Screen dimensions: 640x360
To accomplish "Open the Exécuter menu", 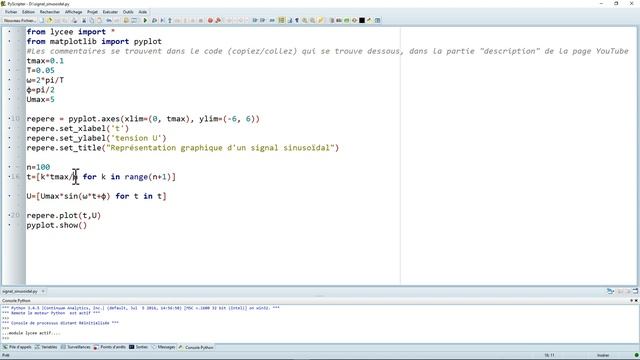I will click(x=110, y=12).
